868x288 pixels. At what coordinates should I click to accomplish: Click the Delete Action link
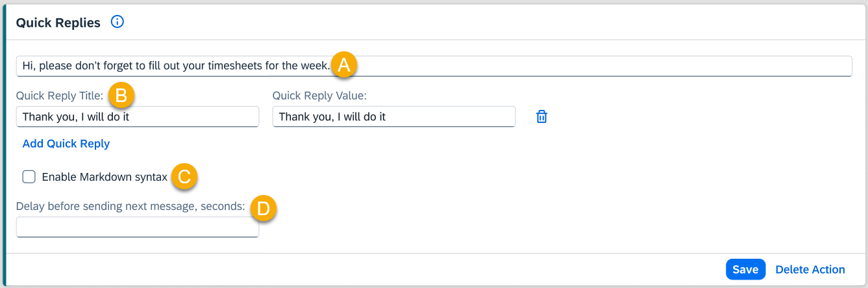coord(810,269)
